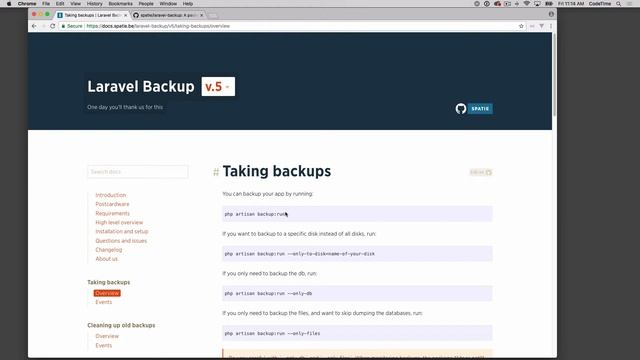Open the History menu
Screen dimensions: 640x360
(x=94, y=4)
